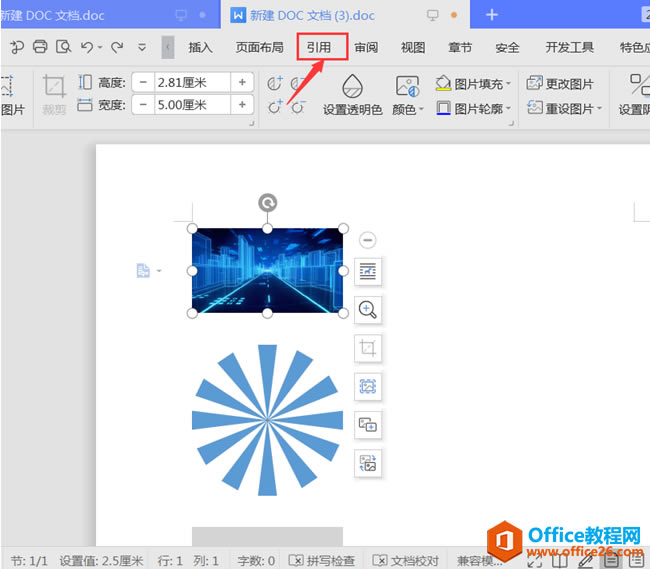650x569 pixels.
Task: Increase the 宽度 value with plus
Action: pos(242,104)
